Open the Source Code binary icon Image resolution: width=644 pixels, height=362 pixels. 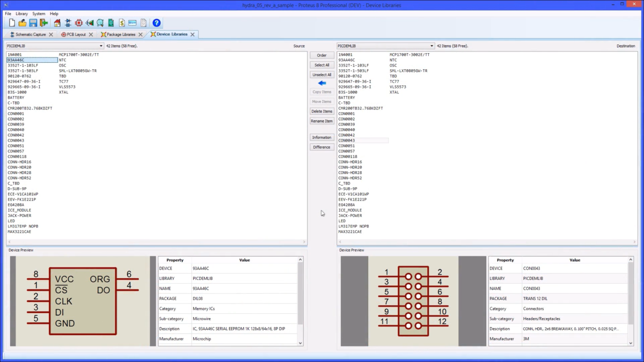[x=133, y=23]
